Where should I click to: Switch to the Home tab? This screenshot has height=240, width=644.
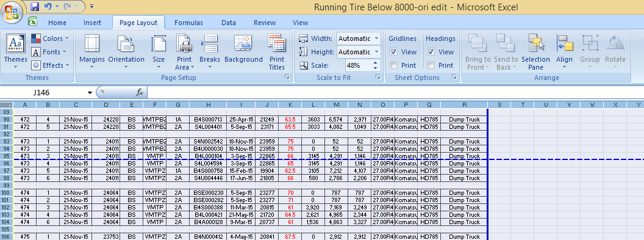(x=57, y=23)
